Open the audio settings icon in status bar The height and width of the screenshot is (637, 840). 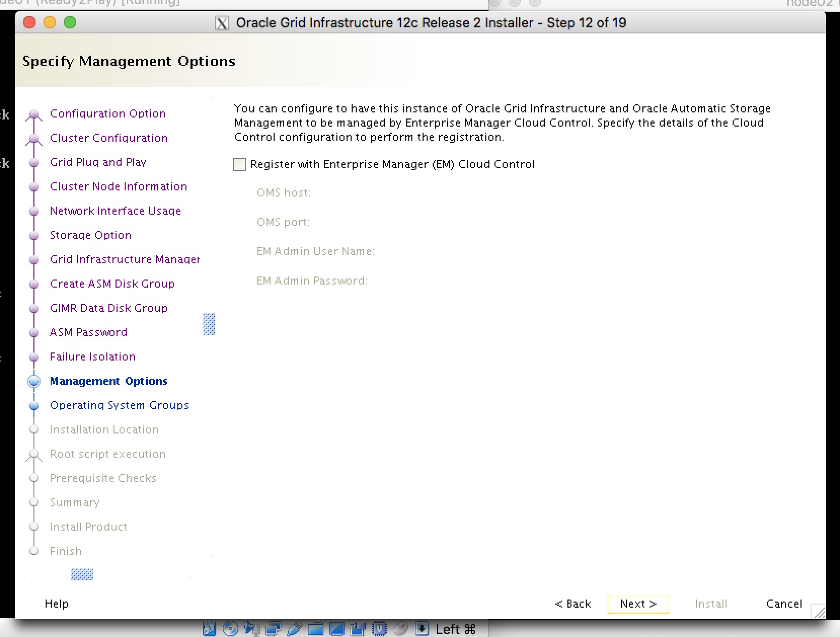coord(252,628)
